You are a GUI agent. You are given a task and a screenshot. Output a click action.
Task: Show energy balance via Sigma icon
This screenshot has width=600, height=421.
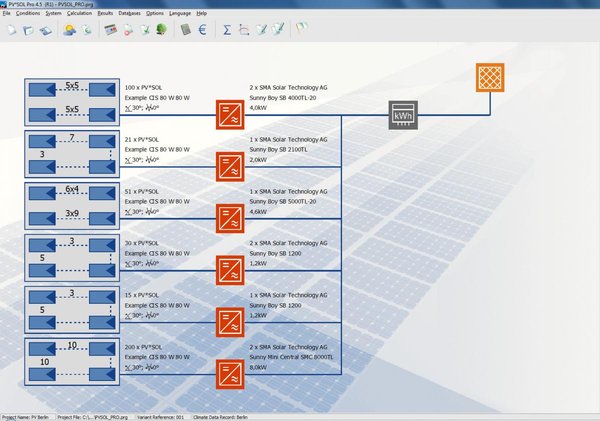[227, 29]
